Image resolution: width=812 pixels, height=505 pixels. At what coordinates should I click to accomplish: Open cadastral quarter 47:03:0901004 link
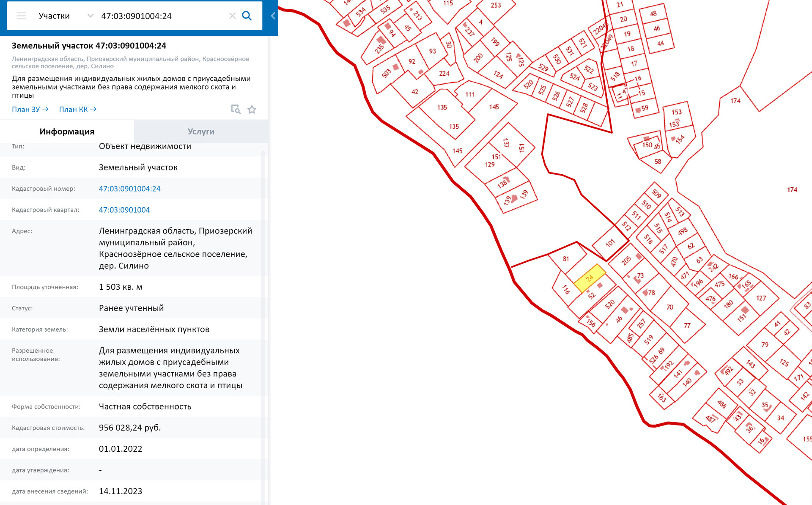coord(124,210)
